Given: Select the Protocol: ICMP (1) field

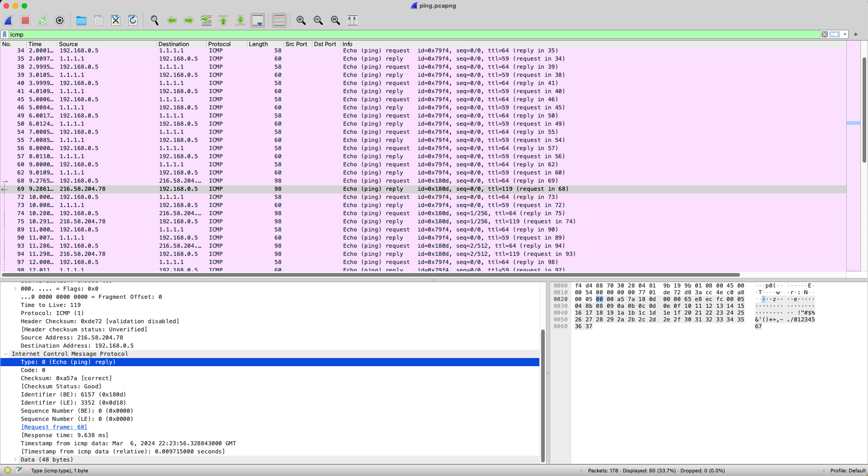Looking at the screenshot, I should coord(270,313).
